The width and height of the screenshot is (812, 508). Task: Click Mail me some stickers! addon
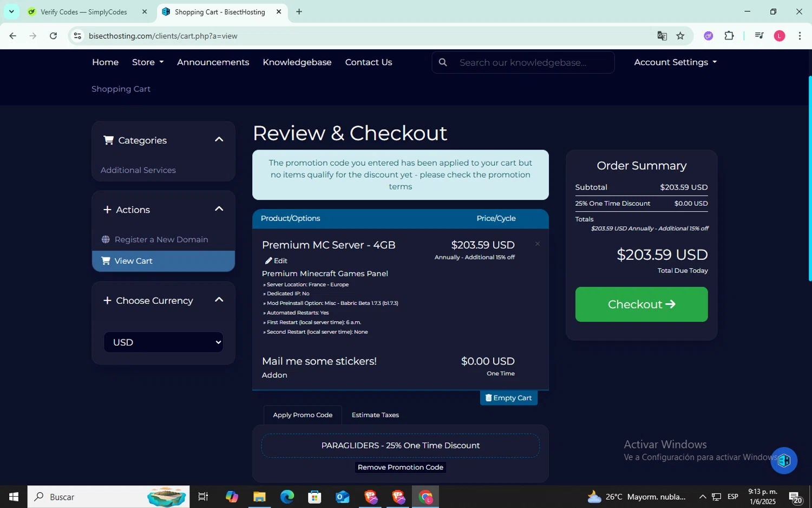click(x=319, y=361)
